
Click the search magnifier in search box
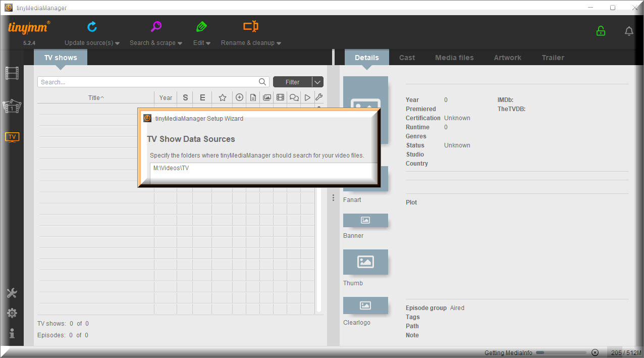[x=263, y=82]
